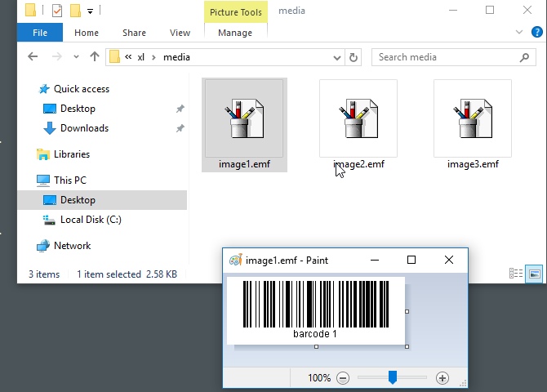
Task: Click the media breadcrumb in address bar
Action: click(x=176, y=57)
